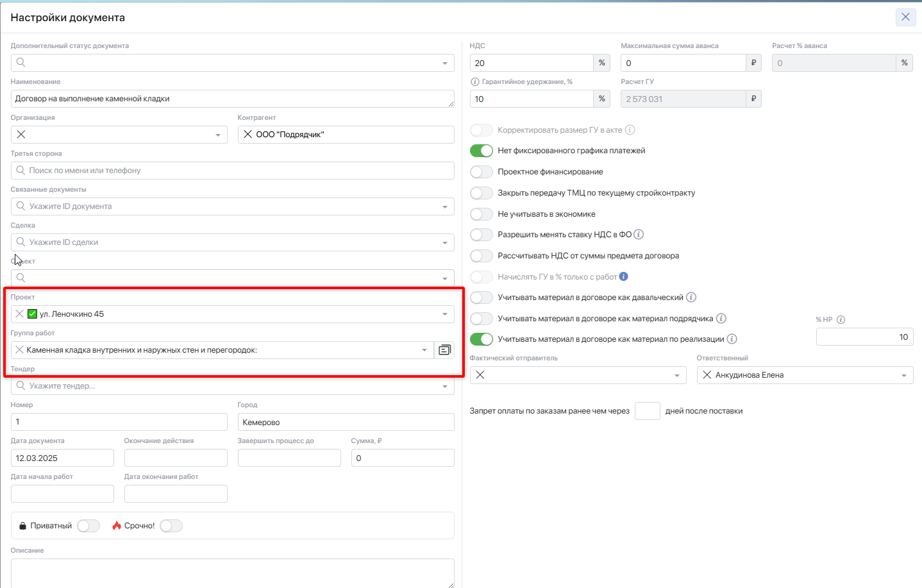The height and width of the screenshot is (588, 922).
Task: Enable Проектное финансирование toggle
Action: [481, 172]
